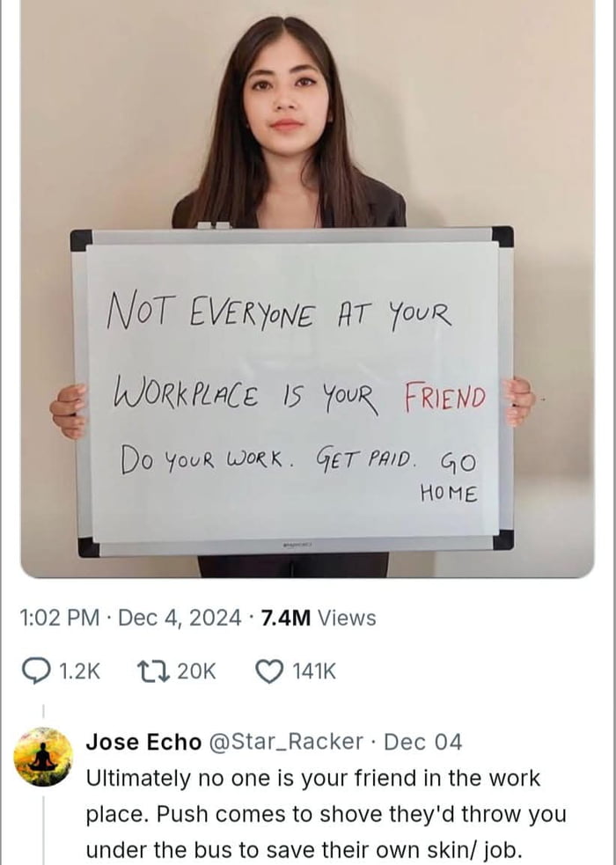616x865 pixels.
Task: Open Jose Echo's reply text
Action: [326, 814]
